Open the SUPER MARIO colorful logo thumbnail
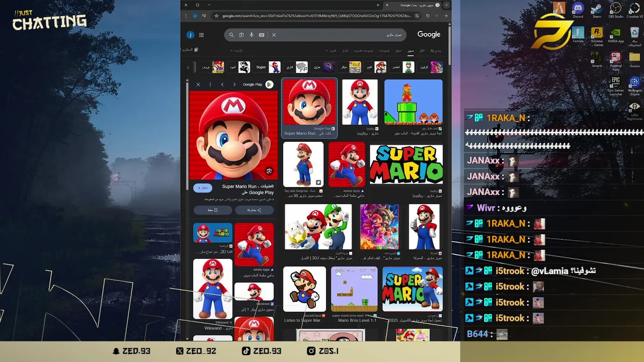644x362 pixels. (x=406, y=165)
